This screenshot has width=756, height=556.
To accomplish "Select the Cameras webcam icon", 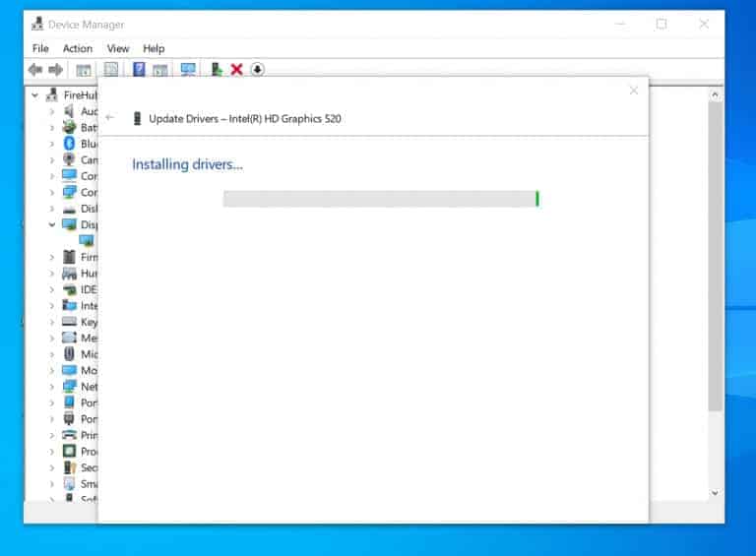I will (x=70, y=159).
